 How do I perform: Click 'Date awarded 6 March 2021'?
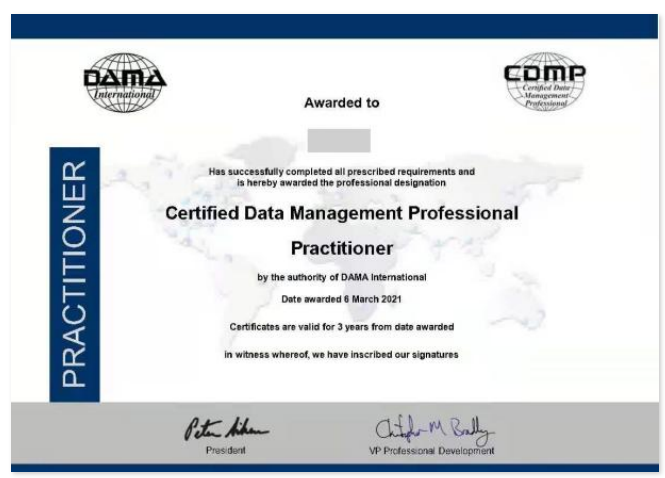[x=341, y=299]
